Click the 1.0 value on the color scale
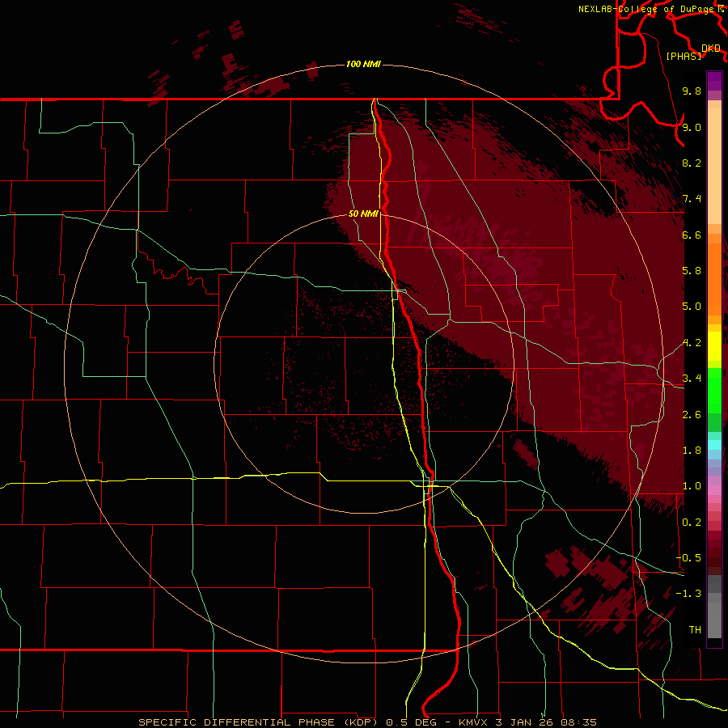728x728 pixels. [x=692, y=486]
